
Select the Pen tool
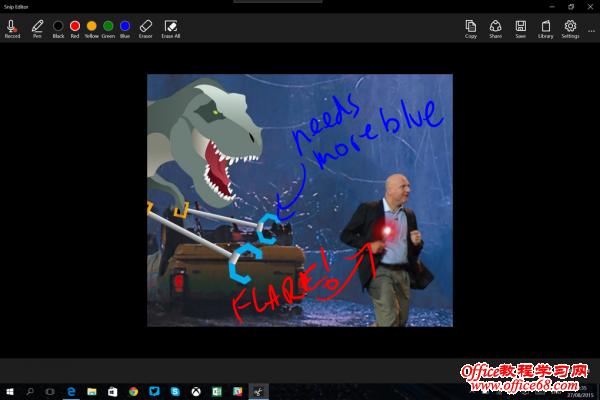click(37, 26)
